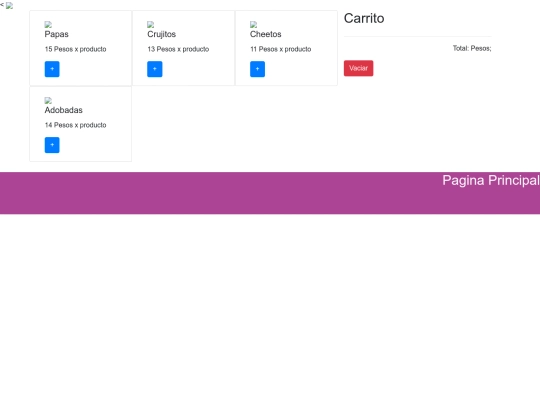Click the broken image icon on the Papas card
The image size is (540, 405).
pos(48,24)
